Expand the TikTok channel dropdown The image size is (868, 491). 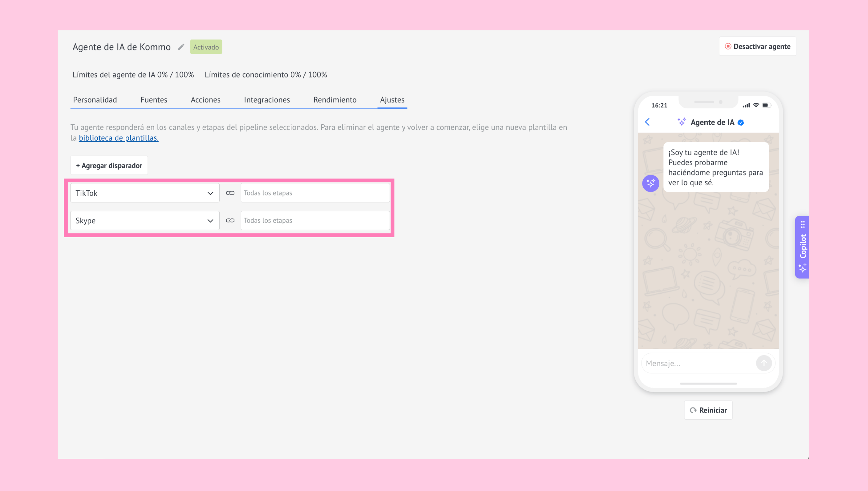(145, 193)
